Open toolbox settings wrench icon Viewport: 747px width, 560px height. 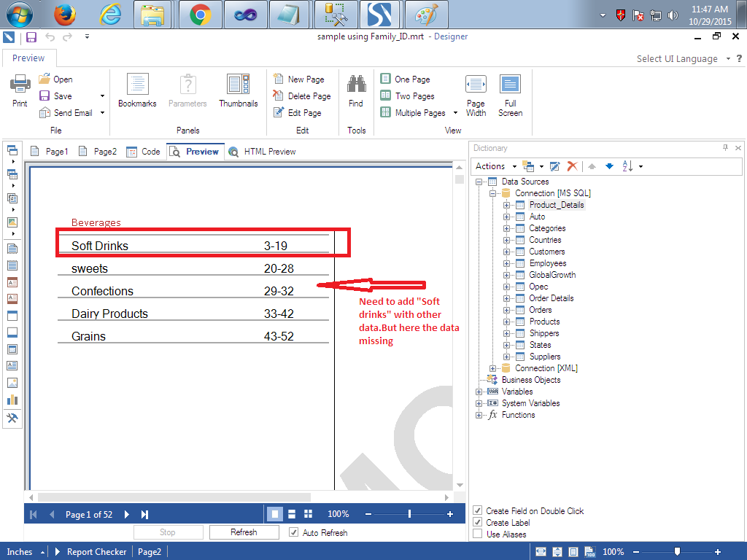click(x=12, y=418)
